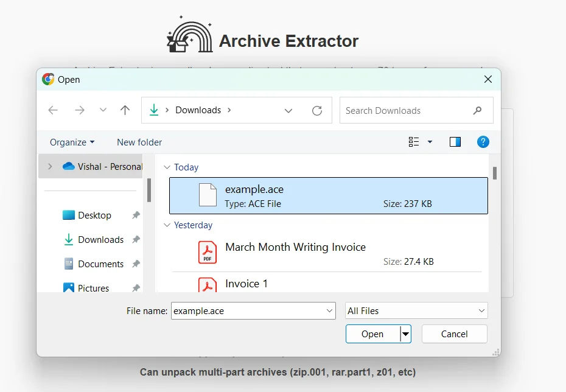Viewport: 566px width, 392px height.
Task: Go up one folder level arrow
Action: 125,110
